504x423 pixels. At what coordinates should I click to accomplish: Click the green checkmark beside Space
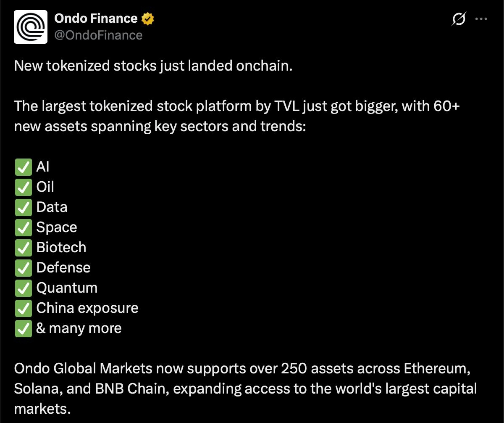[23, 227]
